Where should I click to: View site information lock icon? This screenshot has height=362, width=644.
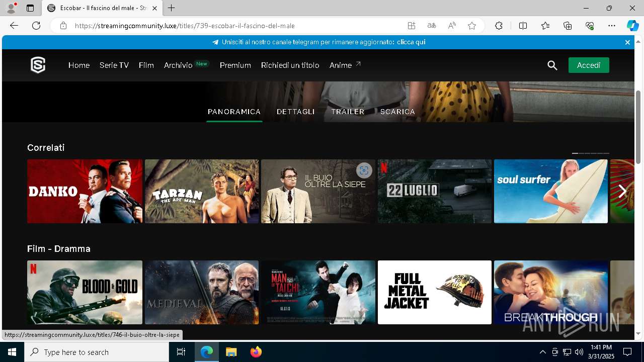(63, 26)
